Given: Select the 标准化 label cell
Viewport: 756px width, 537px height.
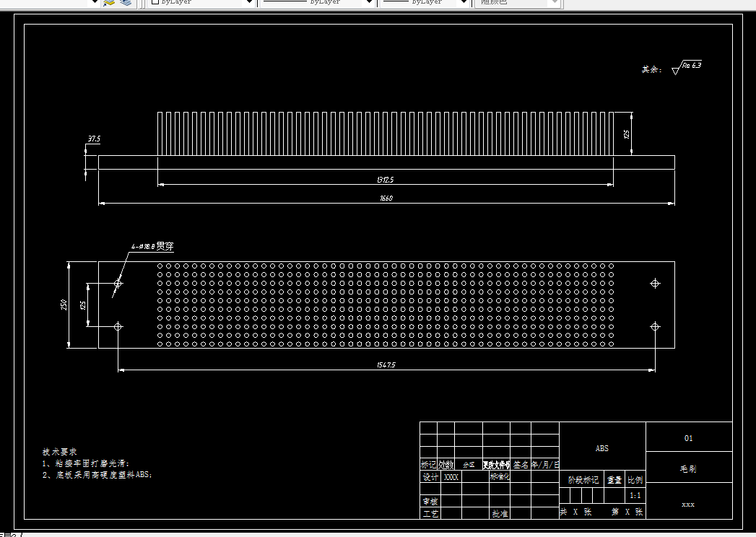Looking at the screenshot, I should tap(500, 477).
